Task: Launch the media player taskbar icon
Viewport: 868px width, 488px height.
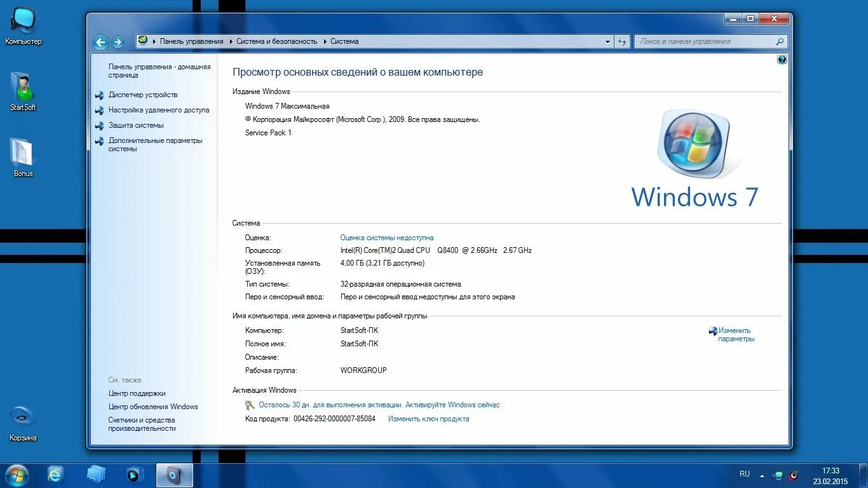Action: coord(135,475)
